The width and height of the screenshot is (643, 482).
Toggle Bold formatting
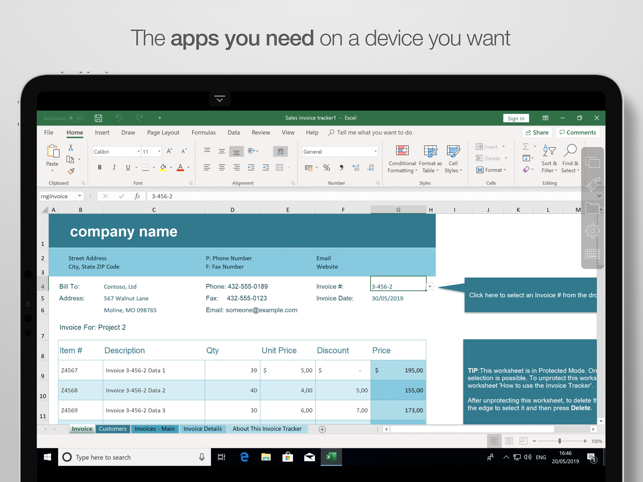pyautogui.click(x=100, y=167)
